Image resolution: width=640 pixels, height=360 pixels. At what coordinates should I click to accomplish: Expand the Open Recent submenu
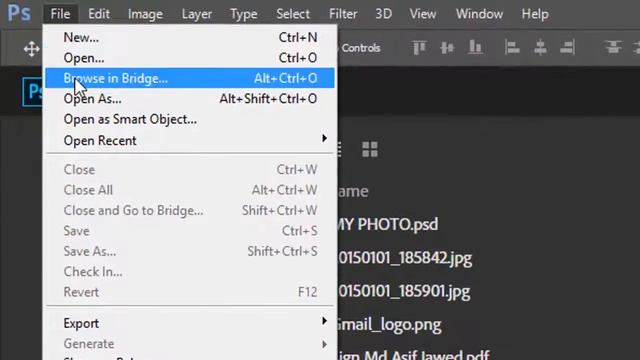click(x=190, y=140)
